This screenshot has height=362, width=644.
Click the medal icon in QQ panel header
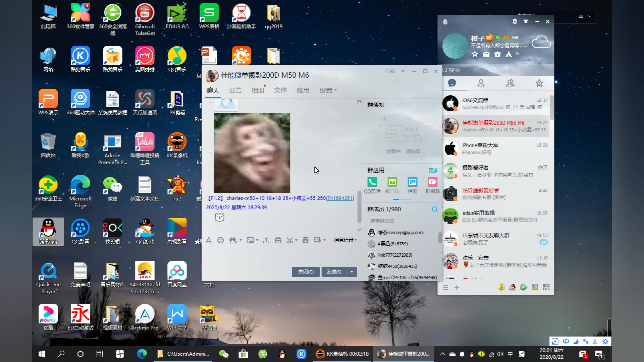[515, 21]
